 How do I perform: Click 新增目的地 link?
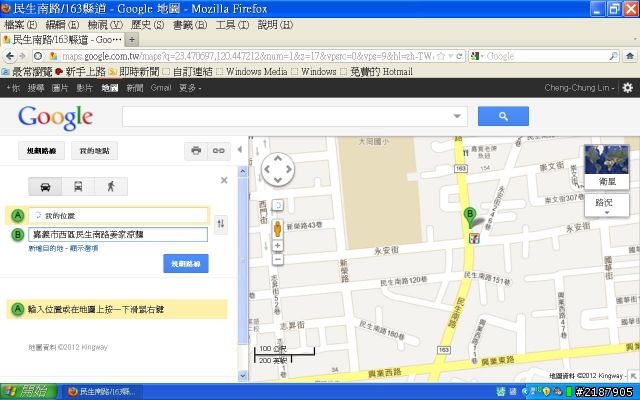click(46, 248)
